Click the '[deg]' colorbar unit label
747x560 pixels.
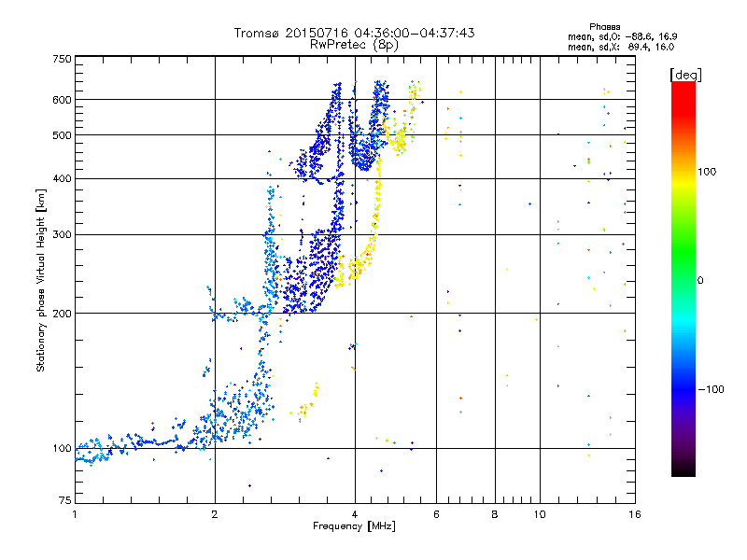tap(685, 75)
